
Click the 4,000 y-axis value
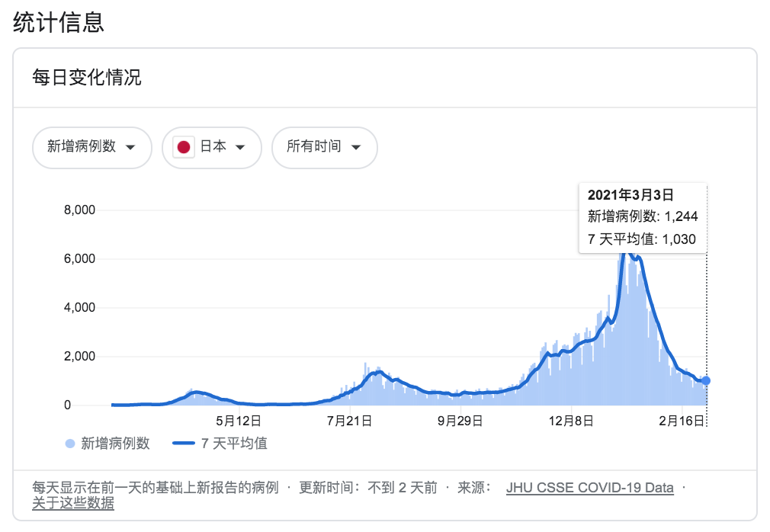[x=79, y=308]
